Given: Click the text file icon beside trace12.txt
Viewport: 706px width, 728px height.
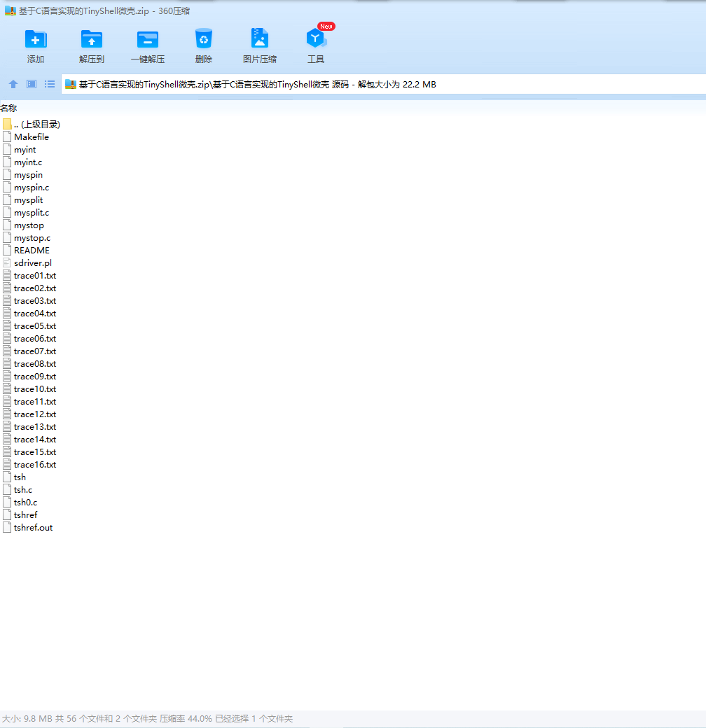Looking at the screenshot, I should 7,414.
